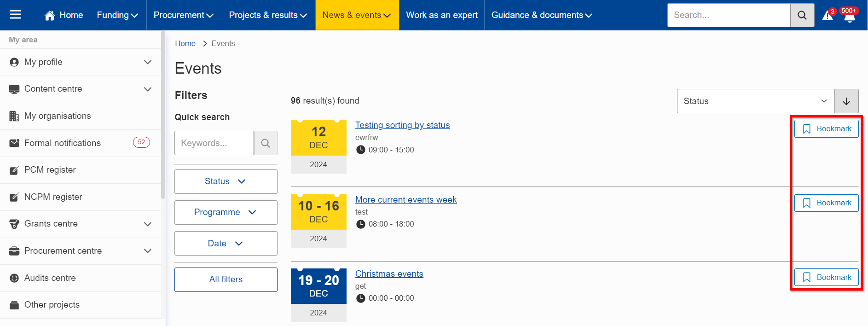868x326 pixels.
Task: Click the header search magnifier button
Action: pos(802,15)
